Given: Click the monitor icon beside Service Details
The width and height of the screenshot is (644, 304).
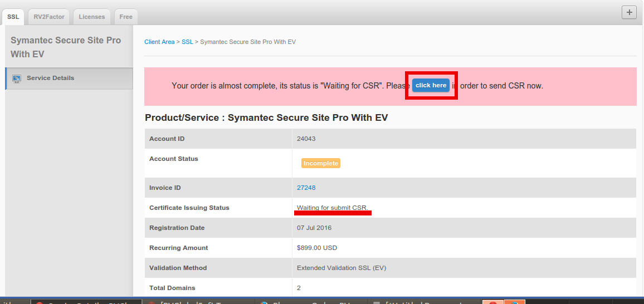Looking at the screenshot, I should (x=17, y=79).
